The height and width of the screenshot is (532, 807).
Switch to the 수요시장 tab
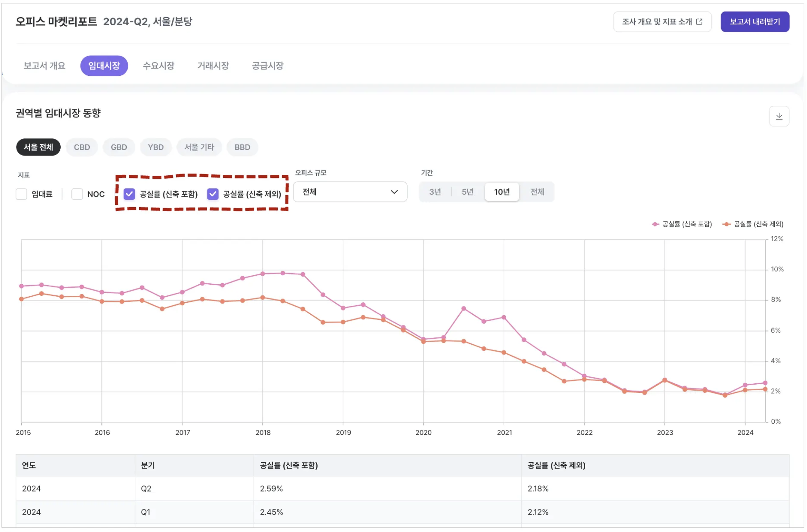coord(158,66)
